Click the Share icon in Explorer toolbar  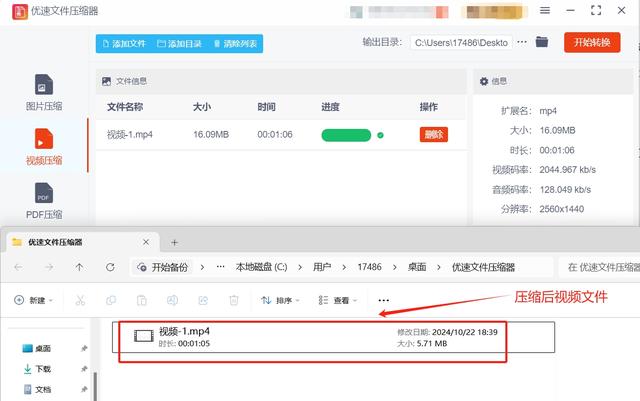[203, 301]
